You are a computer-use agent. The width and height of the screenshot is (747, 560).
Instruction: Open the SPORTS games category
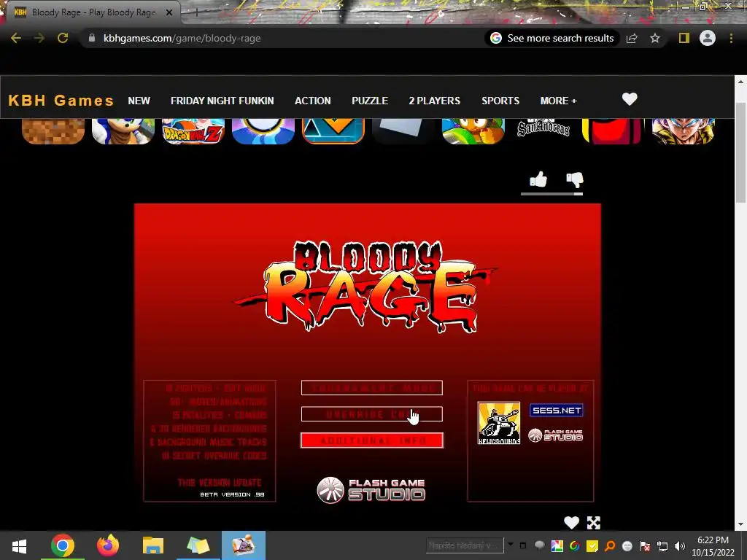tap(500, 101)
